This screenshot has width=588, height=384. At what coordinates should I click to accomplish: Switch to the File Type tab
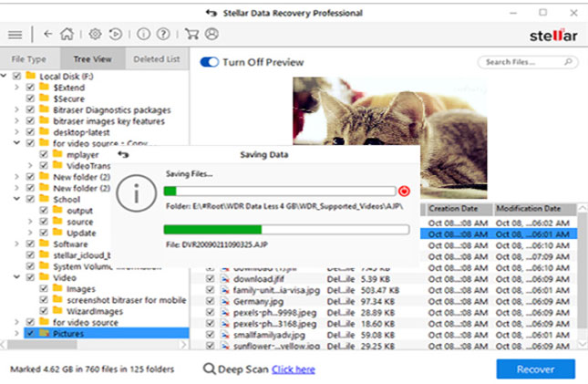tap(29, 59)
